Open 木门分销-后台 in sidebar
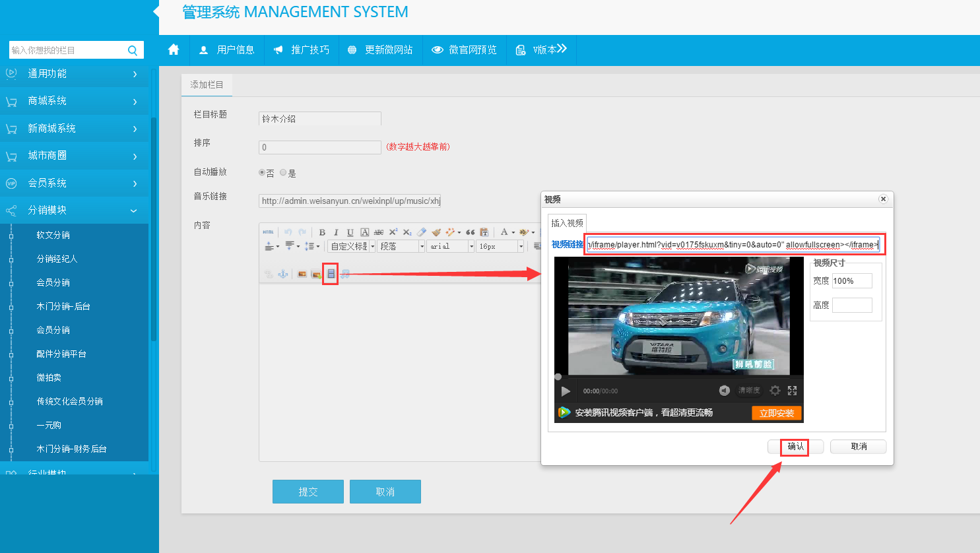This screenshot has width=980, height=553. [63, 306]
